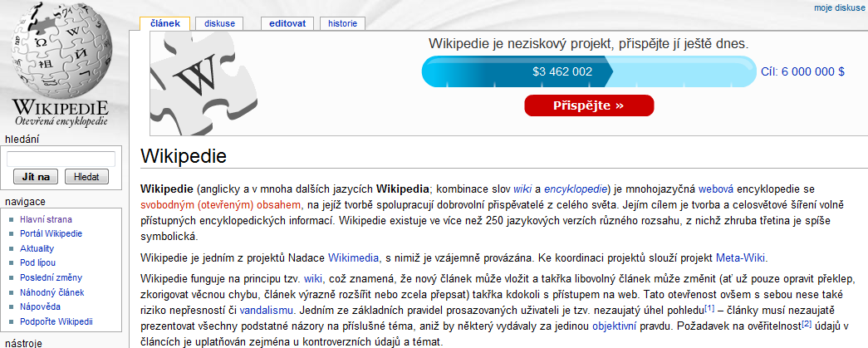Viewport: 868px width, 348px height.
Task: Follow the encyklopedie link
Action: 576,189
